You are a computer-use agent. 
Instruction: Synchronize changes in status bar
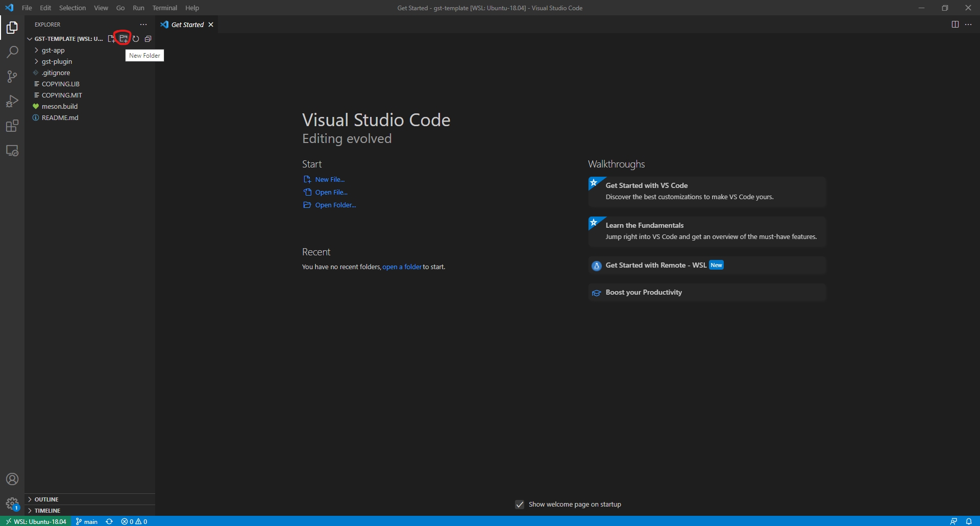click(109, 521)
